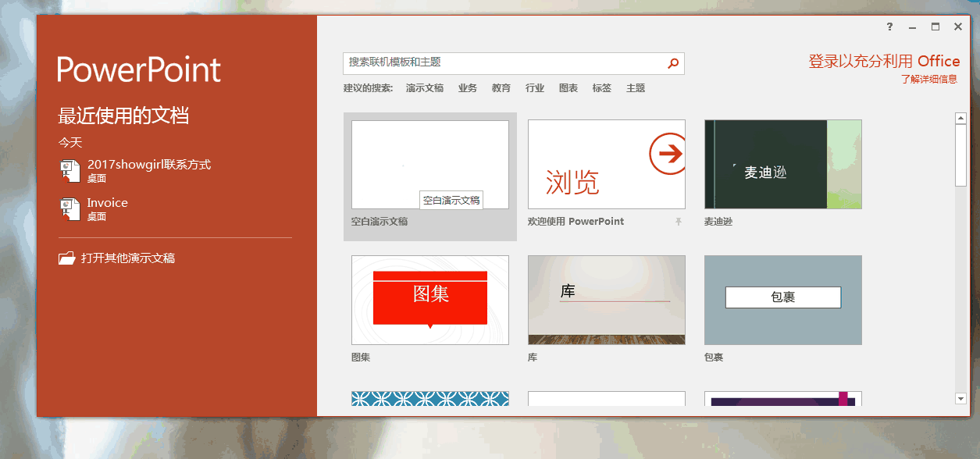980x459 pixels.
Task: Click the Invoice presentation file icon
Action: [69, 208]
